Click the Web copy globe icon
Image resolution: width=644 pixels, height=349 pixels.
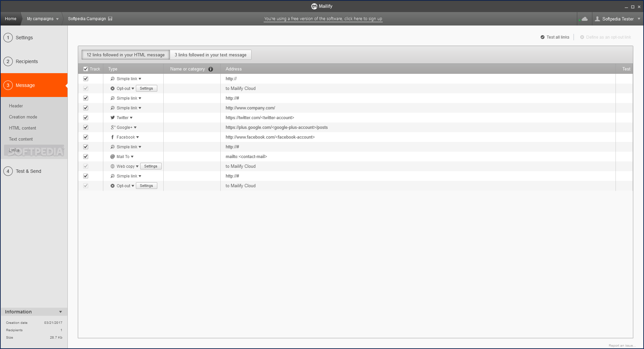(113, 166)
